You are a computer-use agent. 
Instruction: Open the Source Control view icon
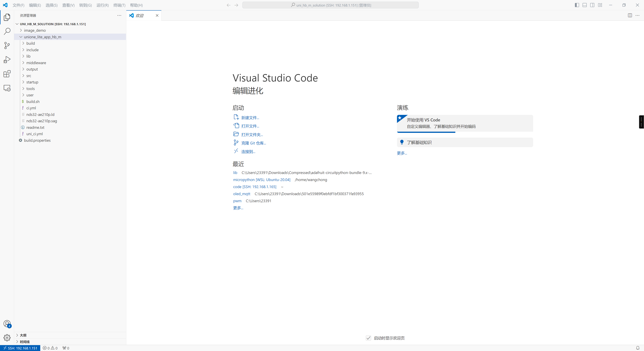point(7,45)
